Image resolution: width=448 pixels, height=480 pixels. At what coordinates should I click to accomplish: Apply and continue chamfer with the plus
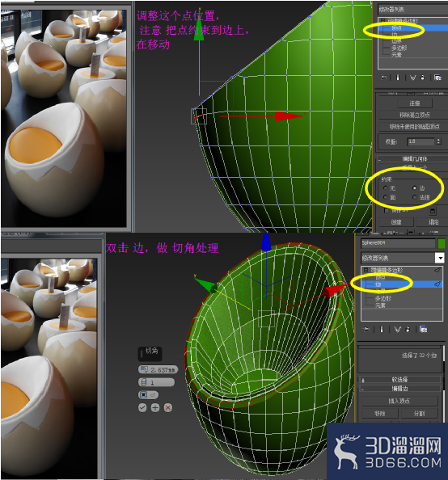[155, 408]
